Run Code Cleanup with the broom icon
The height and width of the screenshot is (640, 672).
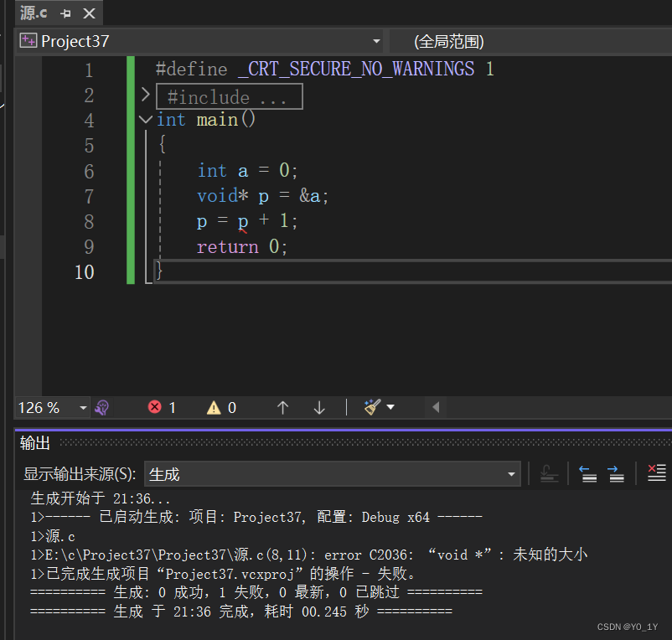click(370, 407)
